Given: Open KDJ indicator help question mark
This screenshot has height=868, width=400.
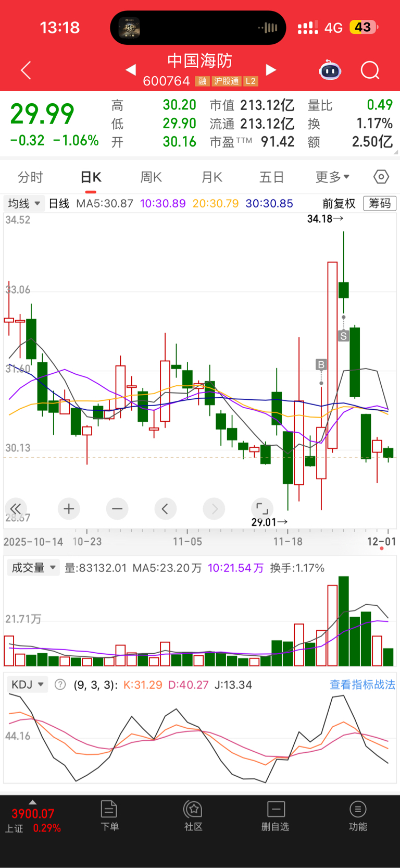Looking at the screenshot, I should click(x=60, y=684).
